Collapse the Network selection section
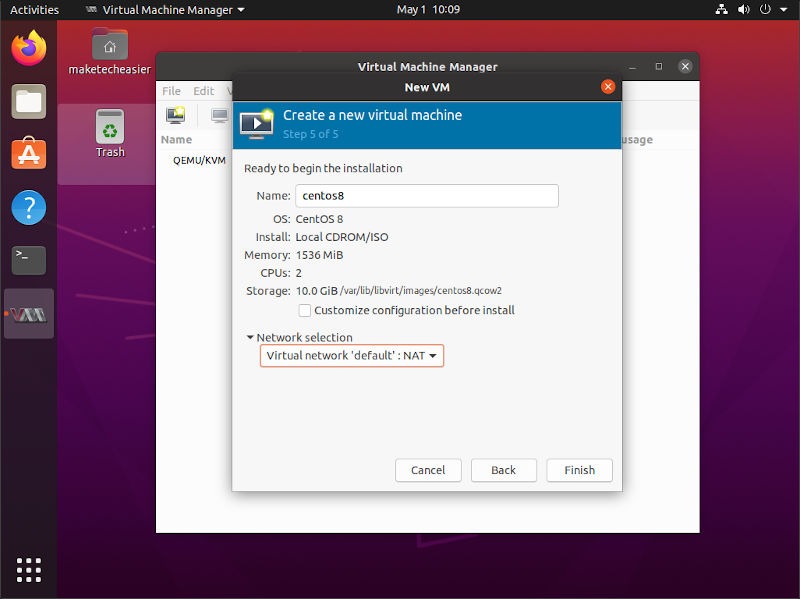This screenshot has width=800, height=600. (x=248, y=337)
